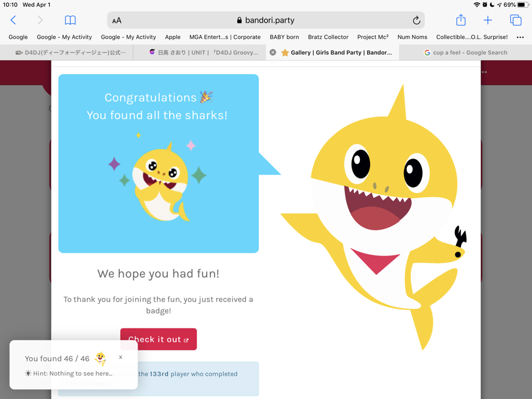Dismiss the You found 46/46 popup
This screenshot has height=399, width=532.
[120, 357]
